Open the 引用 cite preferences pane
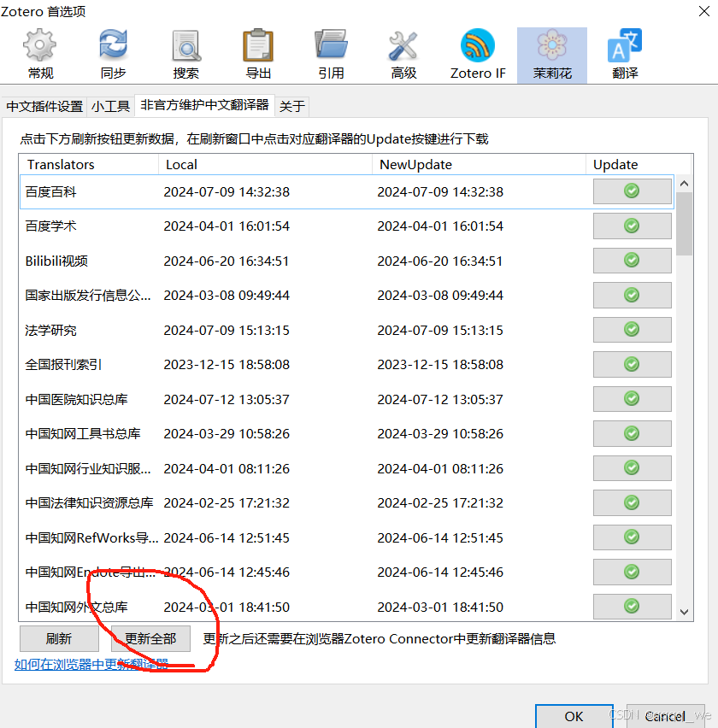 point(331,55)
